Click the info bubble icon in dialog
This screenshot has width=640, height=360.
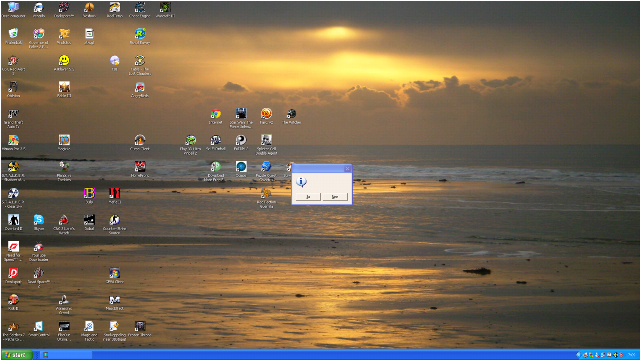(x=301, y=182)
